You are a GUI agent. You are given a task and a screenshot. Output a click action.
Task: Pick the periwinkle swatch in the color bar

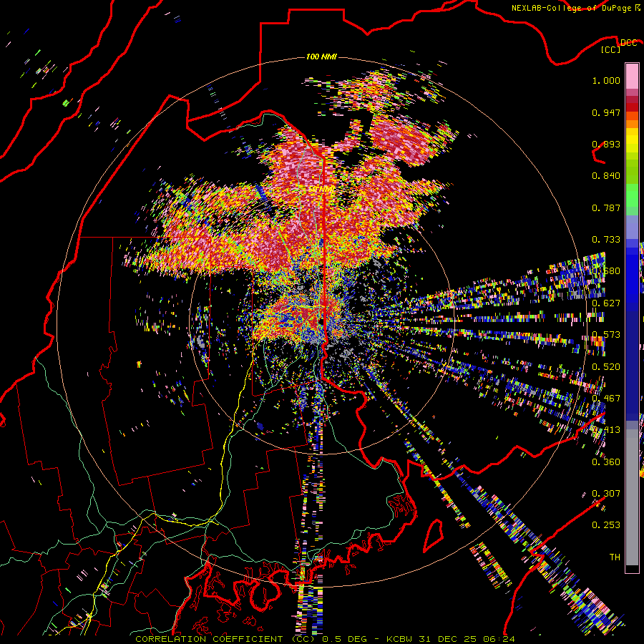[x=632, y=227]
